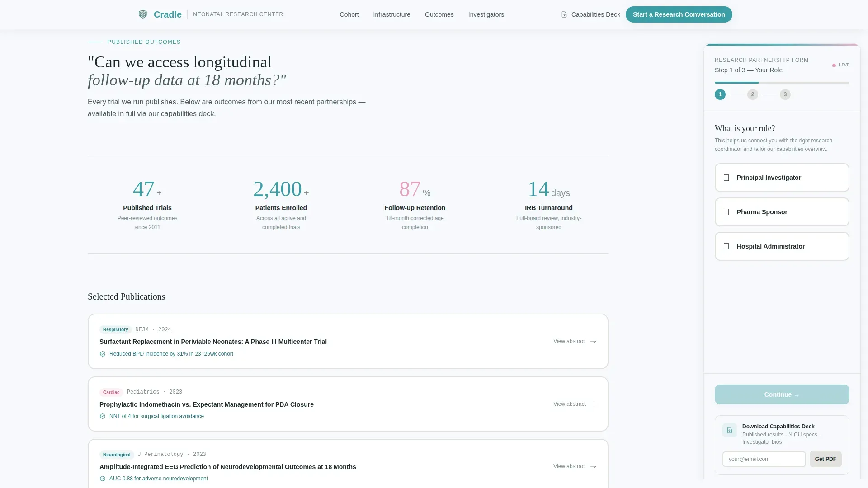Click the Cradle shield logo icon

(143, 14)
